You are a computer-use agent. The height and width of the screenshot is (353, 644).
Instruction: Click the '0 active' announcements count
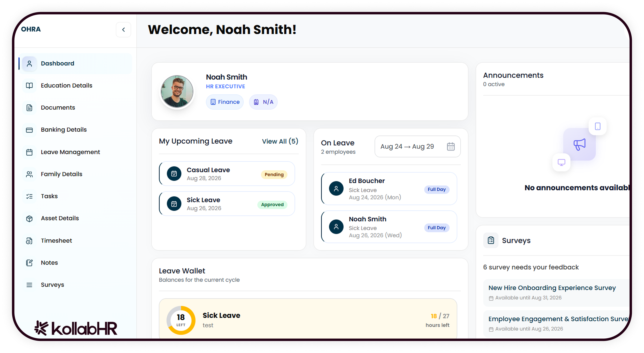pyautogui.click(x=494, y=84)
